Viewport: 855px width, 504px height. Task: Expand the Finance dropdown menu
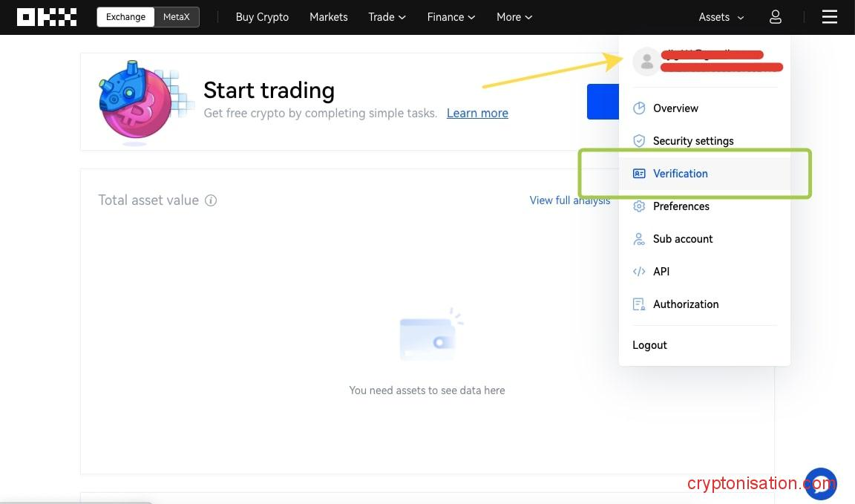(x=450, y=17)
